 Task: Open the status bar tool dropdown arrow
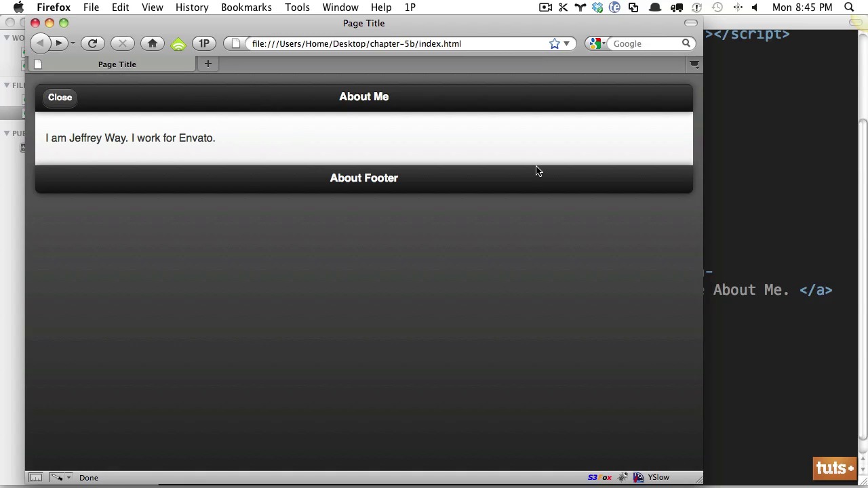tap(68, 478)
